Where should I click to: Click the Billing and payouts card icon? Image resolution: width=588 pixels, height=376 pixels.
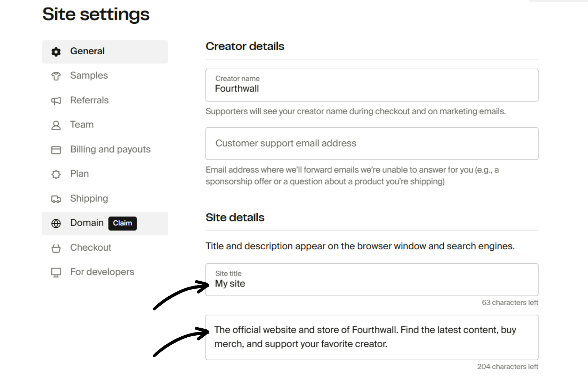pyautogui.click(x=56, y=149)
